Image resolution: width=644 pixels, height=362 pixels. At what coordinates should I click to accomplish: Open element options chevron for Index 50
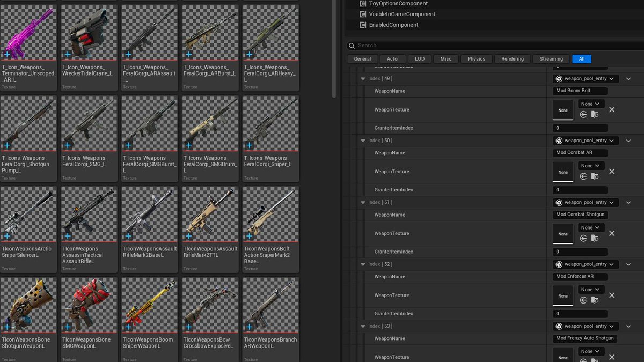pyautogui.click(x=628, y=141)
